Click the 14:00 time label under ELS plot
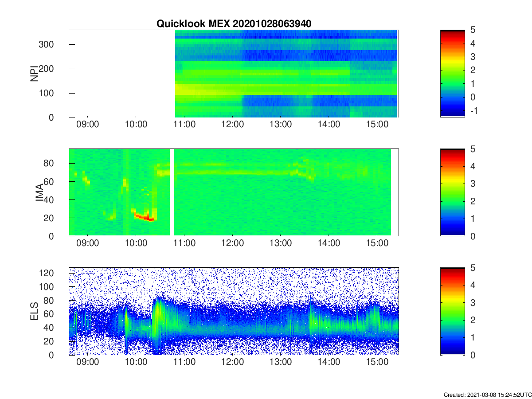The image size is (532, 399). click(x=329, y=363)
